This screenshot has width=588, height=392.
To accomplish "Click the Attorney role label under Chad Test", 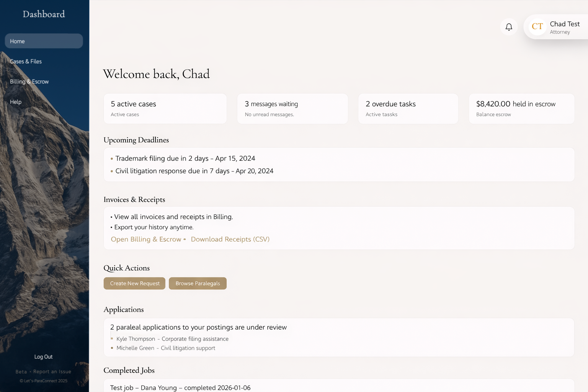I will tap(560, 32).
